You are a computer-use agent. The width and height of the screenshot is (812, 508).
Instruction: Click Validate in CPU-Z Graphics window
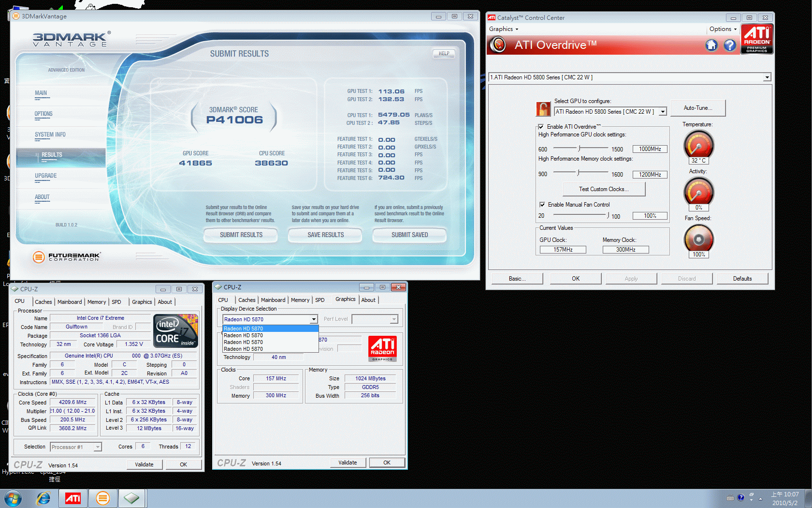(x=348, y=463)
